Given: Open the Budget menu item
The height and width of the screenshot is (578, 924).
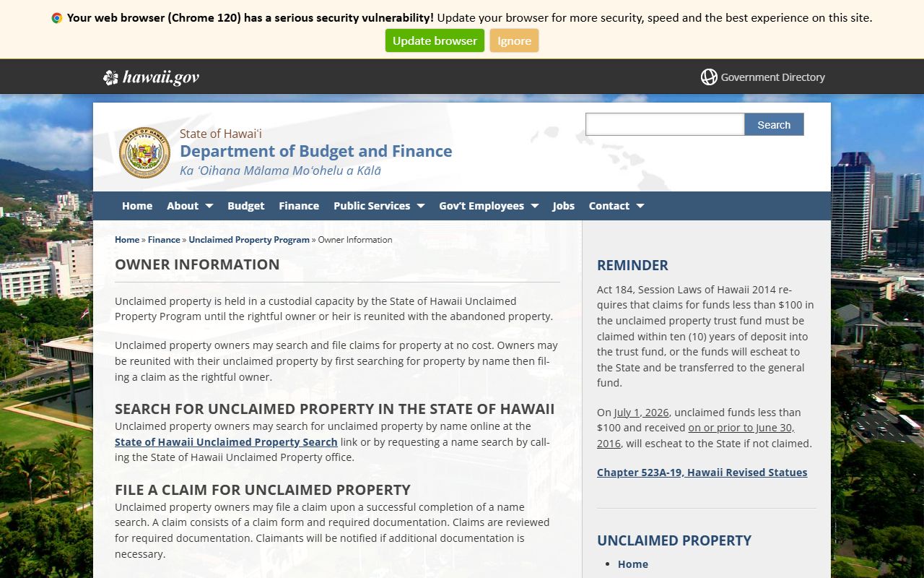Looking at the screenshot, I should [245, 206].
